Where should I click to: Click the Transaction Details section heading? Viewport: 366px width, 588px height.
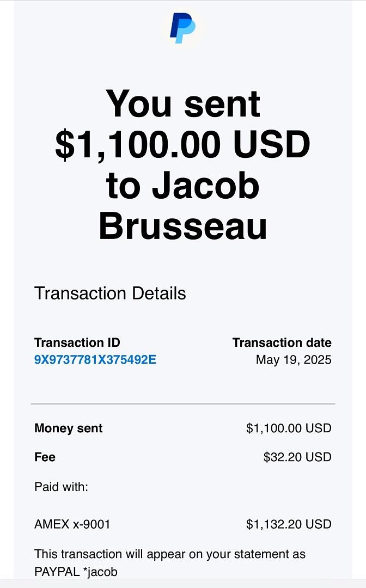coord(110,293)
